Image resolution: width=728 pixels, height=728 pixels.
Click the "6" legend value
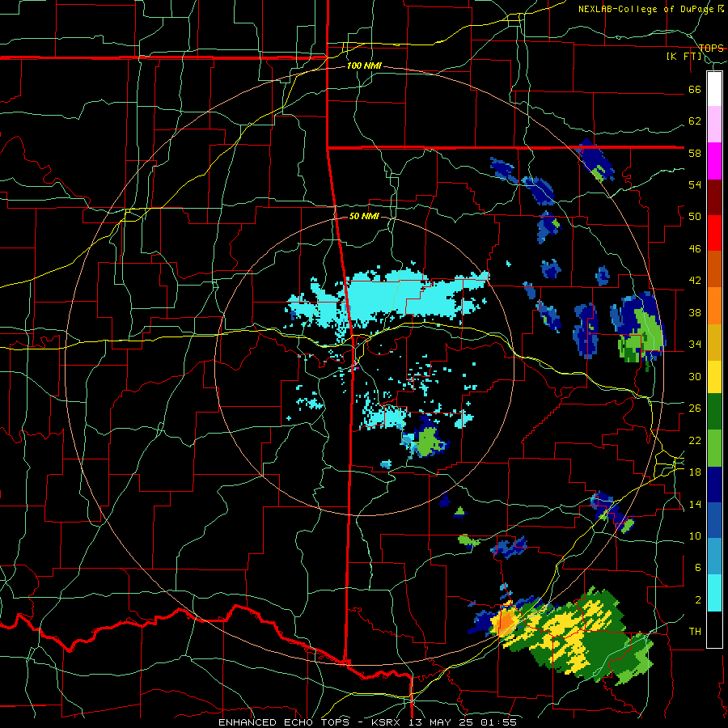[698, 568]
